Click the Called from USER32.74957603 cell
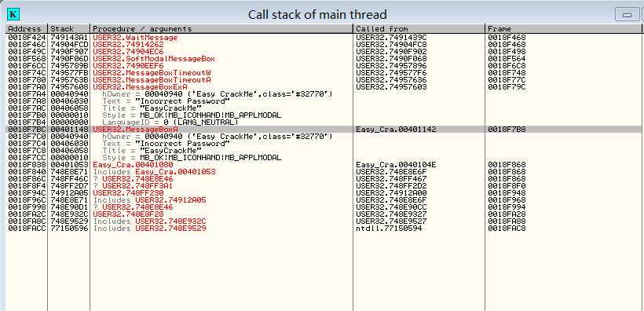The height and width of the screenshot is (311, 644). point(391,86)
